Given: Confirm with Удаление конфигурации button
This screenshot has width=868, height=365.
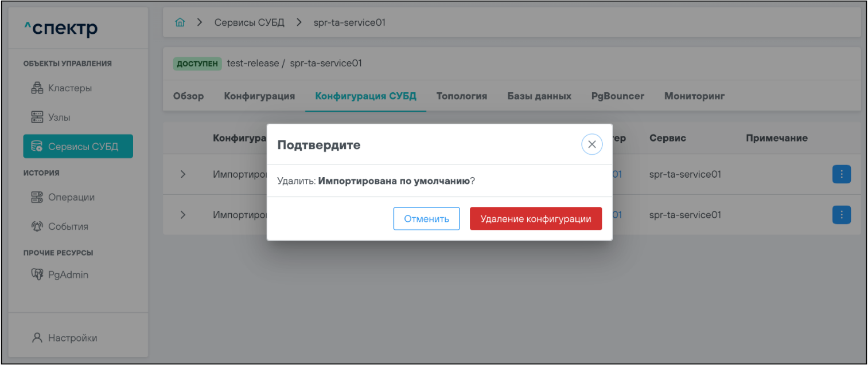Looking at the screenshot, I should coord(535,219).
